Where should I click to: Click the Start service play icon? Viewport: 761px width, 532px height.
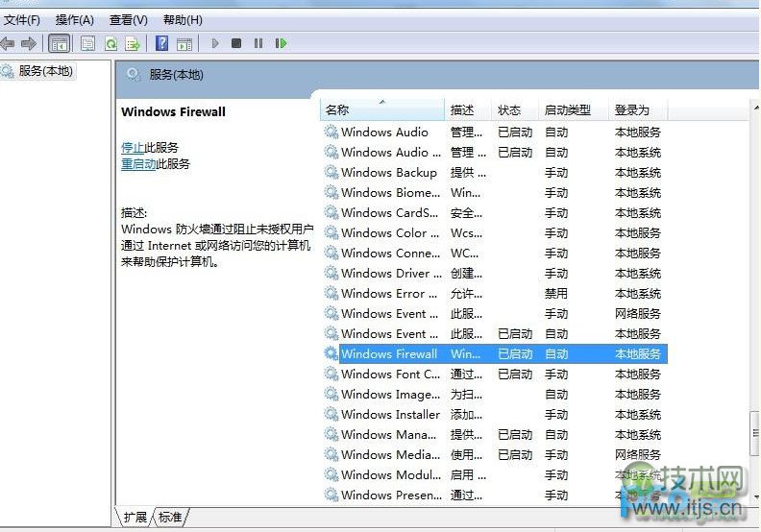click(215, 43)
